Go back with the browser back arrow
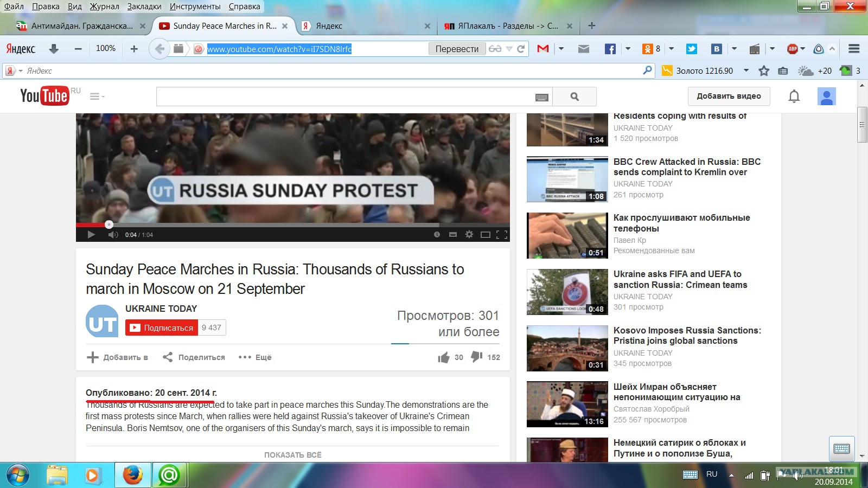Image resolution: width=868 pixels, height=488 pixels. 159,49
